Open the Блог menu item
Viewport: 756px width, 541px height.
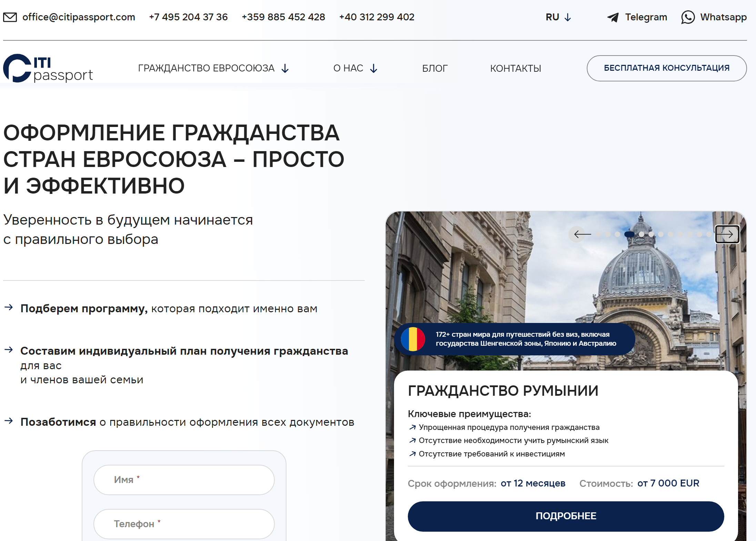[x=435, y=68]
